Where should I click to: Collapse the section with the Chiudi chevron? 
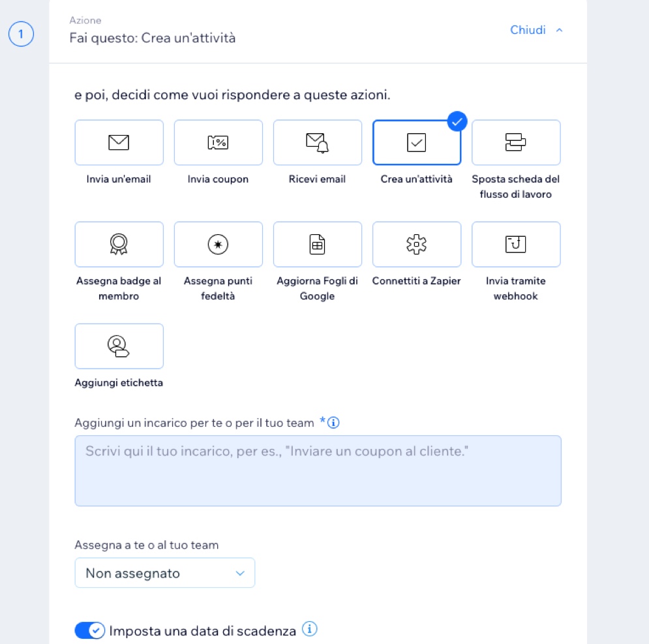(x=559, y=30)
